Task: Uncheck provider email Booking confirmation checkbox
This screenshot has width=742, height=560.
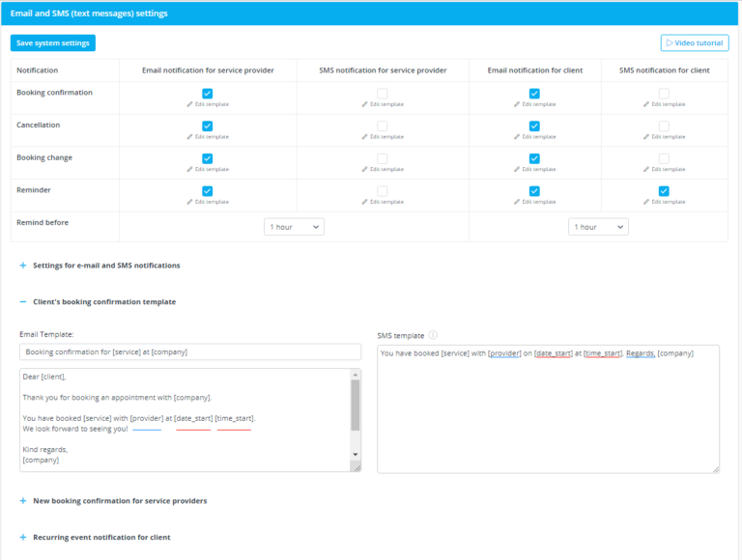Action: [208, 94]
